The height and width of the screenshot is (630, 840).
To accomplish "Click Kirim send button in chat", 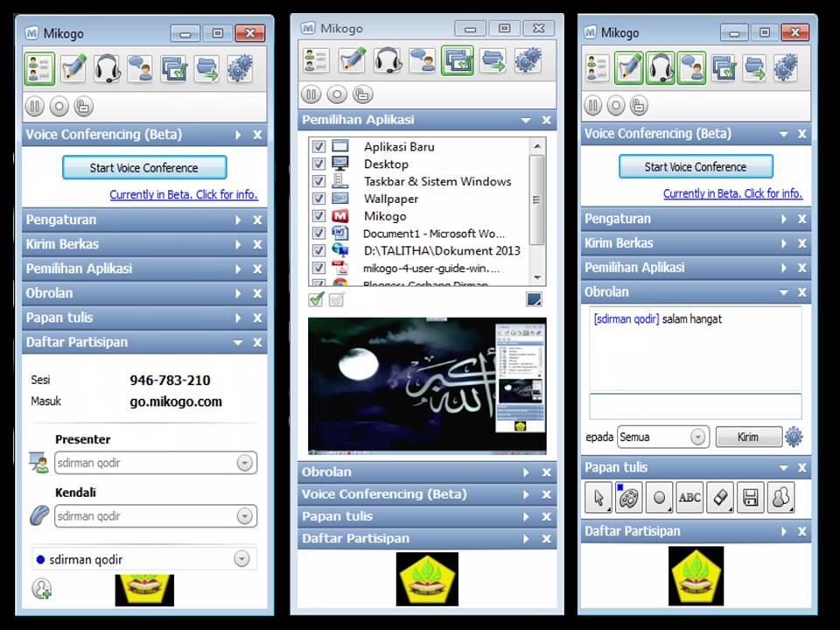I will [748, 437].
